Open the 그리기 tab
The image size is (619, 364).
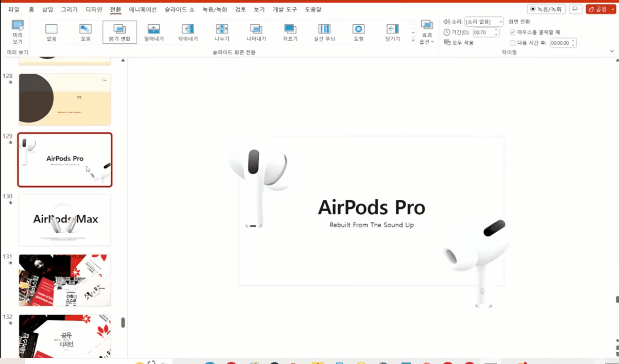tap(69, 10)
